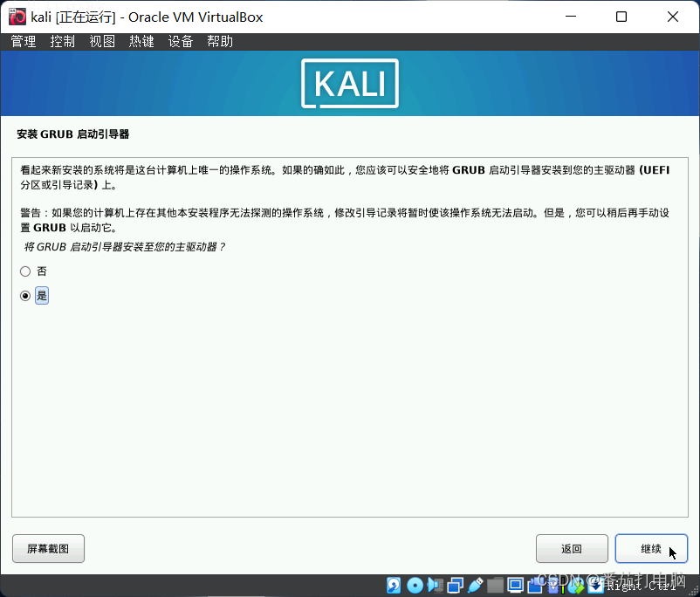Click the mouse integration status icon
The width and height of the screenshot is (700, 597).
click(x=575, y=585)
